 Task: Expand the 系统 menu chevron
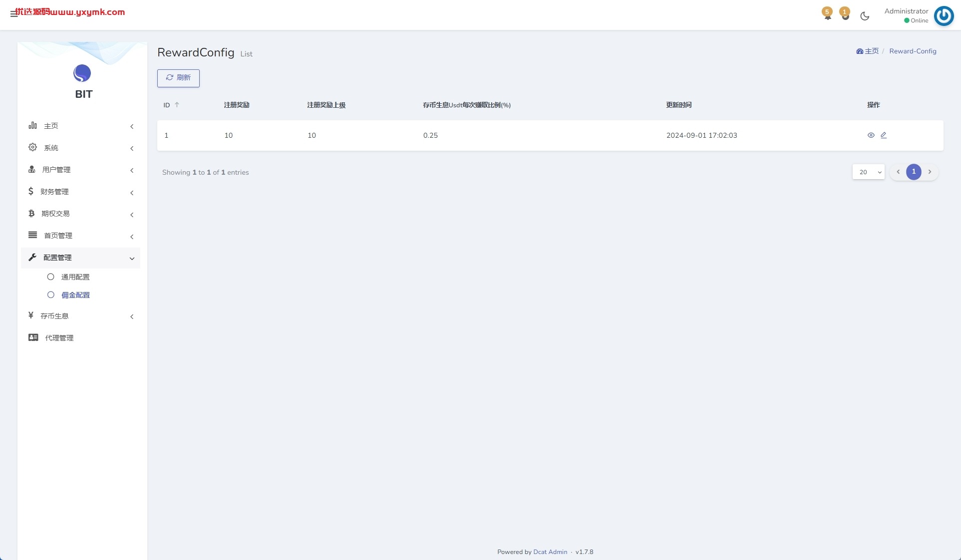[x=132, y=148]
